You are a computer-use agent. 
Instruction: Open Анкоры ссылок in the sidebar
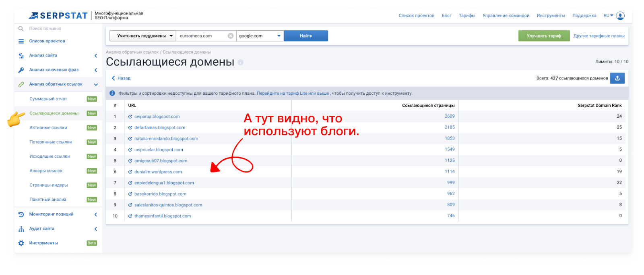46,171
